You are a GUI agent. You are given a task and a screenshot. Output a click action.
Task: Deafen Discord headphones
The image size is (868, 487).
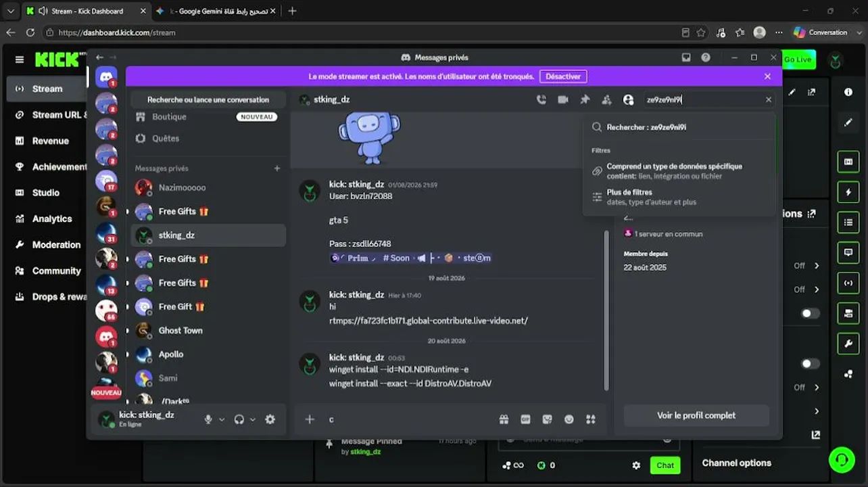(239, 419)
